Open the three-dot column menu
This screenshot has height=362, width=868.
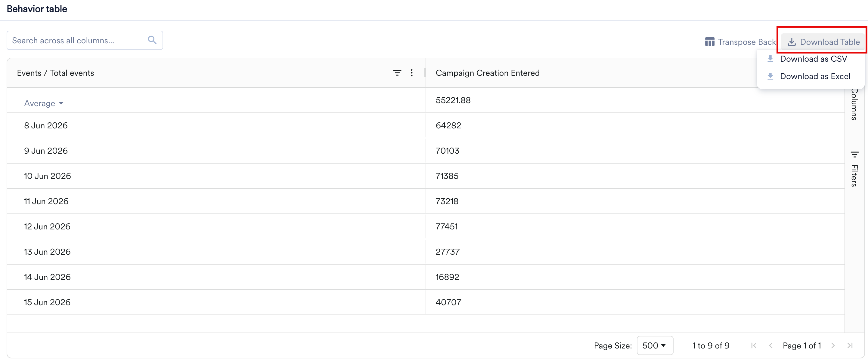(411, 73)
